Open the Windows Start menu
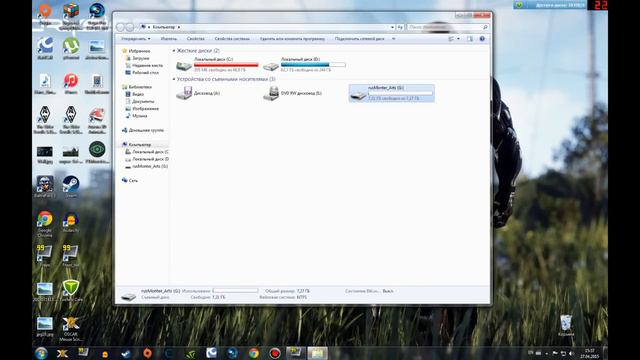The height and width of the screenshot is (360, 640). click(x=41, y=353)
